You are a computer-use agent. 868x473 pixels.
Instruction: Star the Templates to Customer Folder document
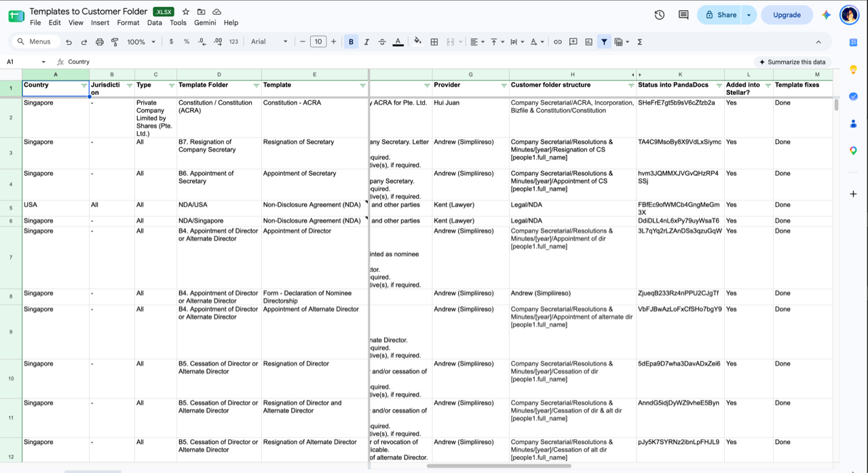coord(186,12)
